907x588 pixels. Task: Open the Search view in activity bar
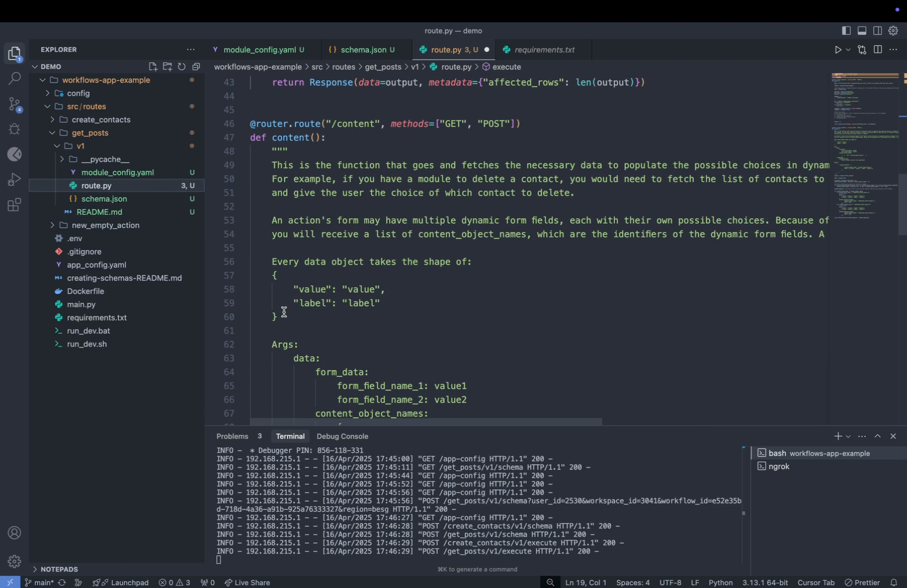(x=15, y=79)
